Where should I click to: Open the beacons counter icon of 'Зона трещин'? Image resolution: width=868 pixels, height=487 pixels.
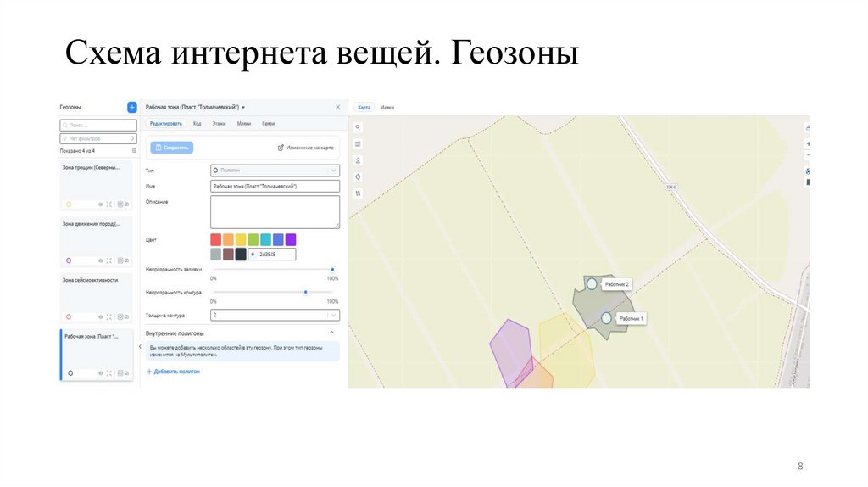[x=124, y=204]
